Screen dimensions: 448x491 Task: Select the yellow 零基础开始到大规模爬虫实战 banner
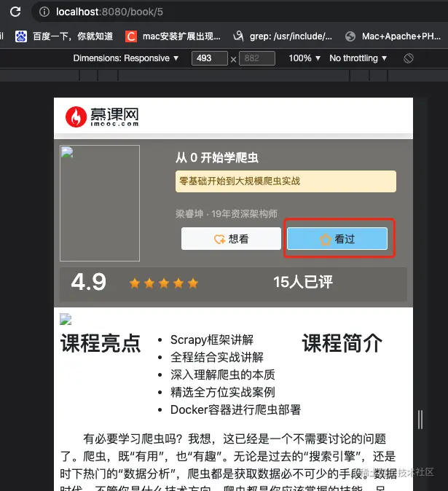coord(286,181)
